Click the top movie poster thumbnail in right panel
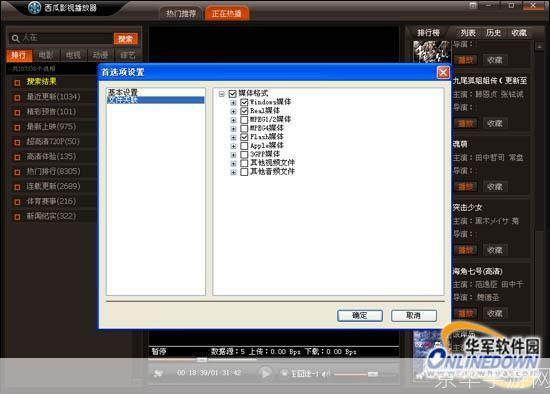550x394 pixels. [431, 52]
